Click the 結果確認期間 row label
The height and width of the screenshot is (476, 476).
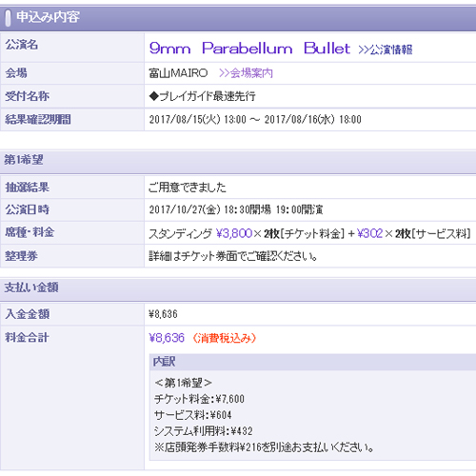point(38,120)
